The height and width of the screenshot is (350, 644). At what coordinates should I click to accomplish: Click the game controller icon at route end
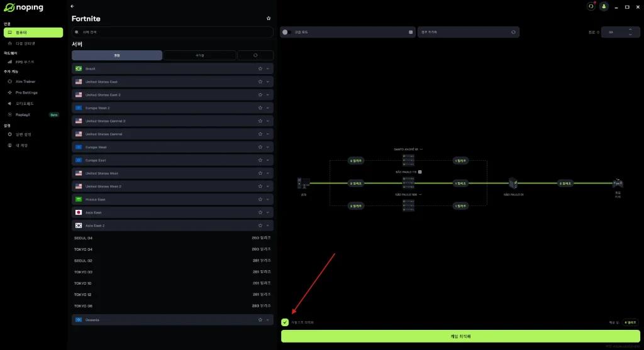[618, 183]
